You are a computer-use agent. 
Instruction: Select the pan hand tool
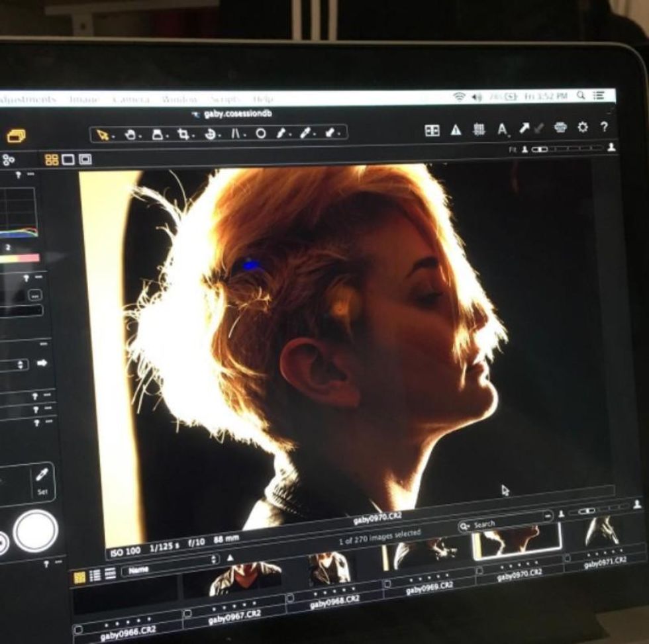(130, 134)
